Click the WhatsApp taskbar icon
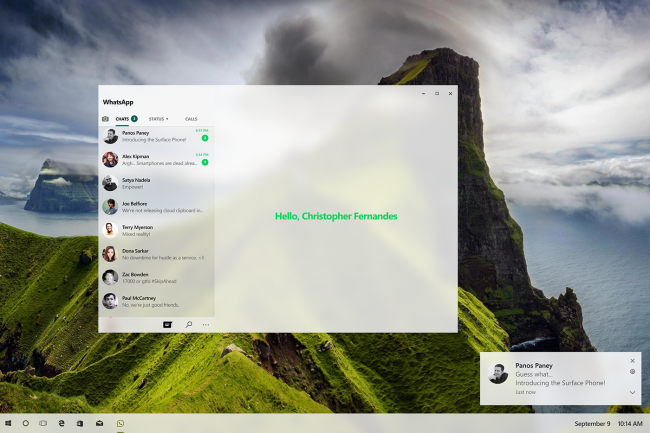Image resolution: width=650 pixels, height=433 pixels. [120, 423]
